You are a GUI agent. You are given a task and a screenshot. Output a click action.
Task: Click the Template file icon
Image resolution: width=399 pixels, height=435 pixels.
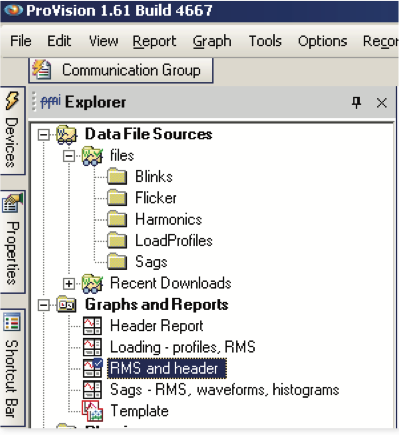point(92,411)
